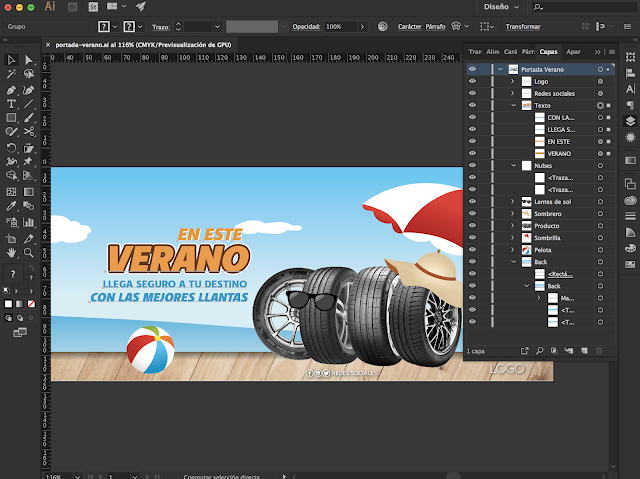
Task: Click the Transformar button
Action: click(523, 27)
